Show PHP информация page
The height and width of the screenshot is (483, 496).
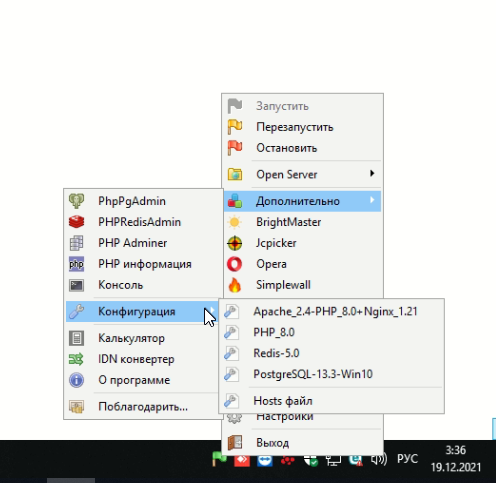[143, 264]
